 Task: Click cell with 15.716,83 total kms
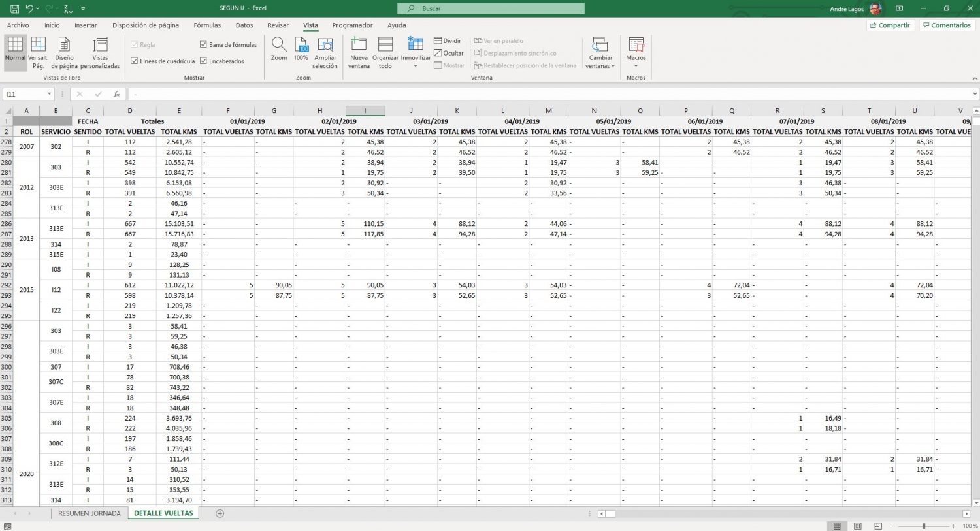click(x=179, y=234)
